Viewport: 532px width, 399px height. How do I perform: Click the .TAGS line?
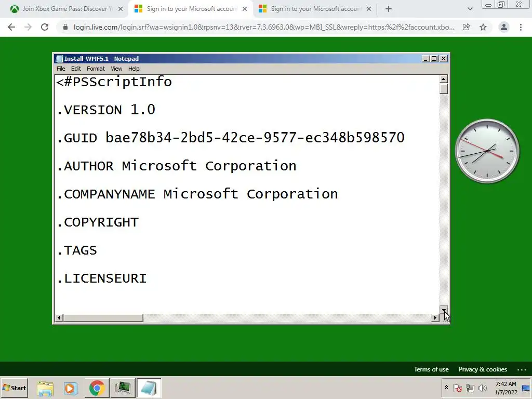[x=77, y=250]
